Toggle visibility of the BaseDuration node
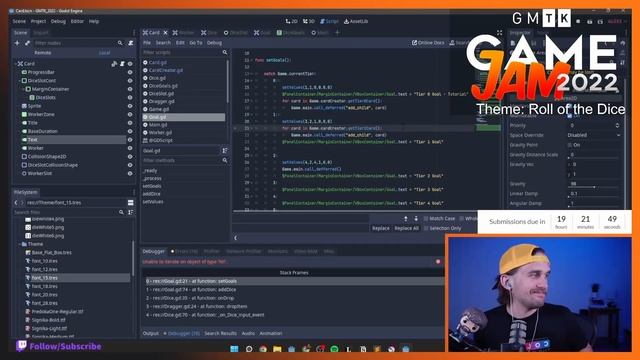The image size is (640, 360). point(130,131)
